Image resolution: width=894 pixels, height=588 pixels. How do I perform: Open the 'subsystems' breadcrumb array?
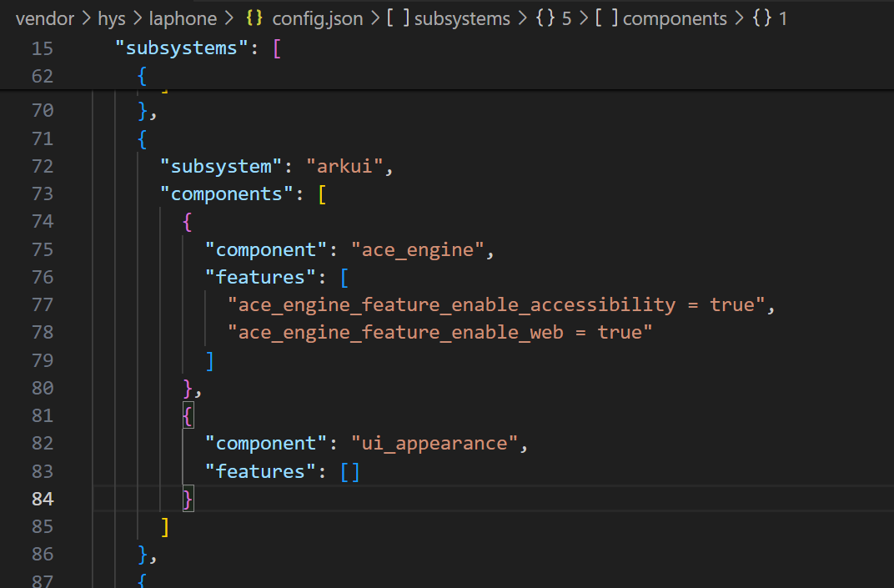point(462,19)
